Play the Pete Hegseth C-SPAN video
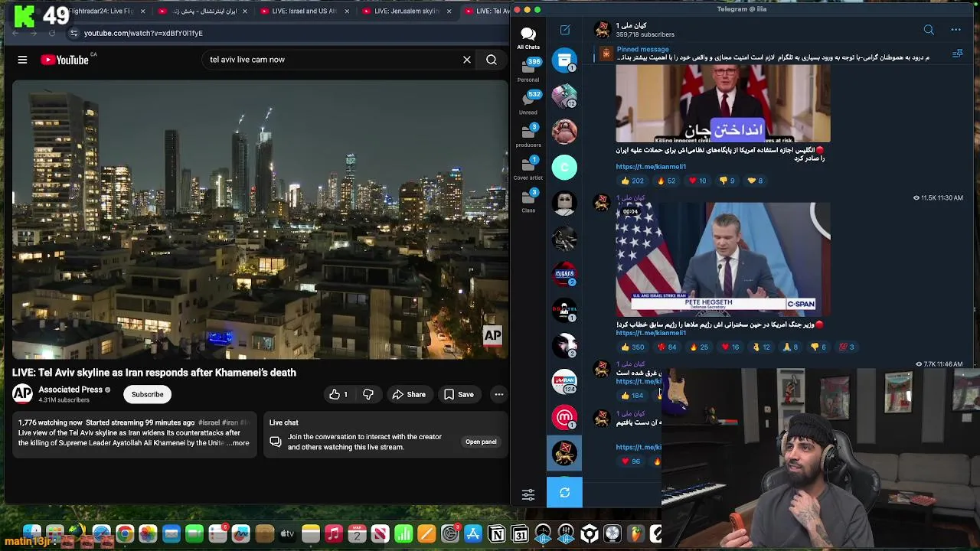Screen dimensions: 980x551 [x=723, y=259]
